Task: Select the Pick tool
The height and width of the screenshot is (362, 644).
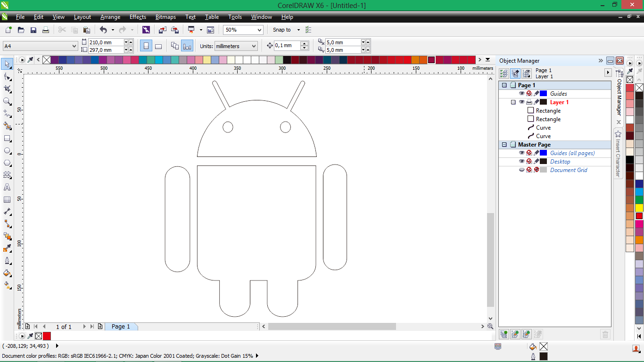Action: click(x=7, y=64)
